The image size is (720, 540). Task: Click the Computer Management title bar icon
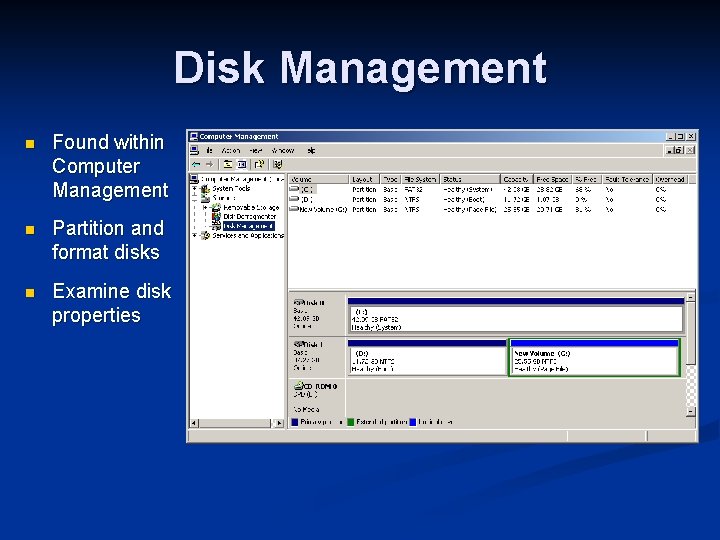194,136
